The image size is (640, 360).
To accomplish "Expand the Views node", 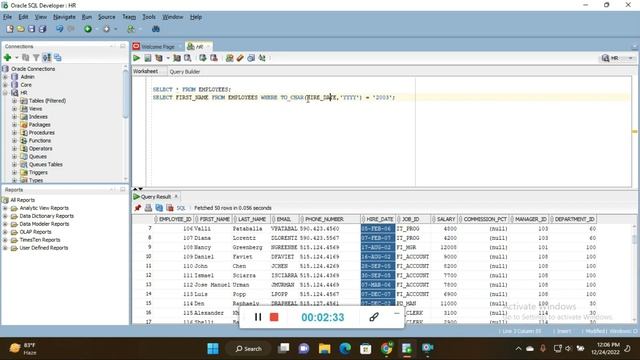I will pos(14,109).
